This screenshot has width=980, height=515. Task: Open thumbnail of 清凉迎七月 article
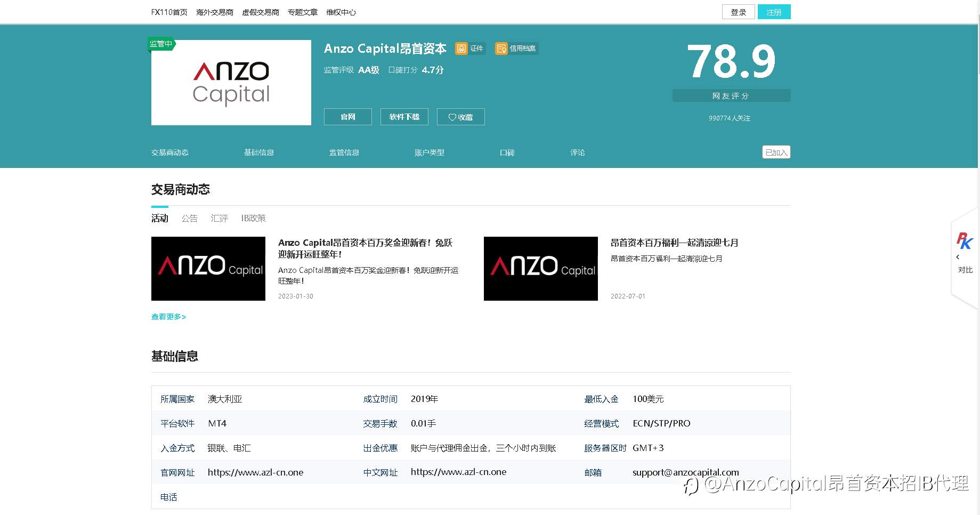(541, 269)
